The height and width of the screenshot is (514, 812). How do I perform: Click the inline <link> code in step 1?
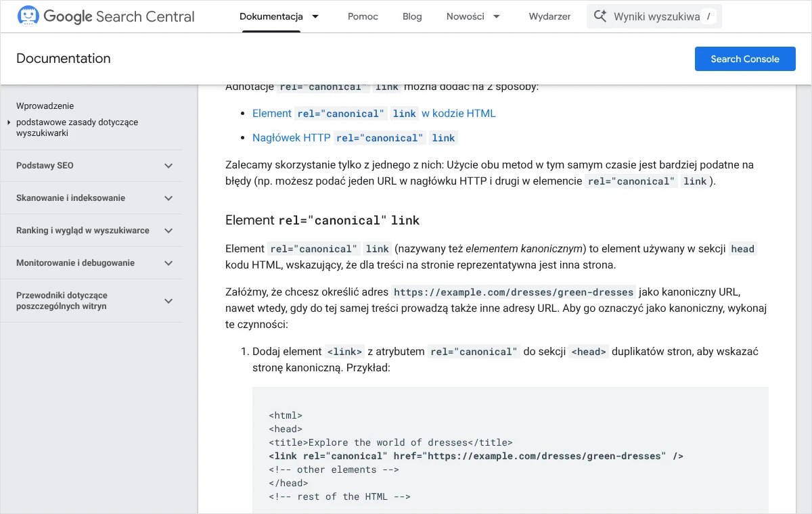click(x=345, y=352)
